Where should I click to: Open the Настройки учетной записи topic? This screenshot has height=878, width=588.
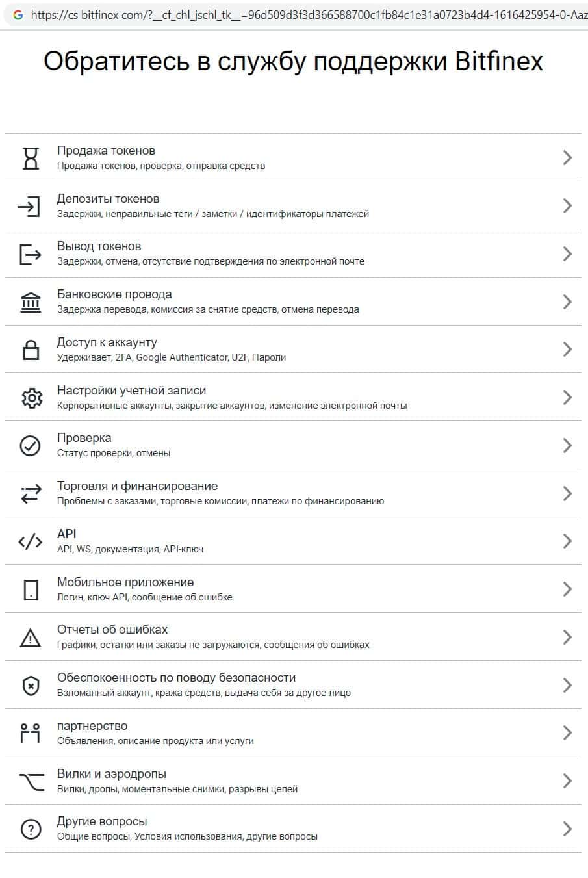click(x=131, y=391)
